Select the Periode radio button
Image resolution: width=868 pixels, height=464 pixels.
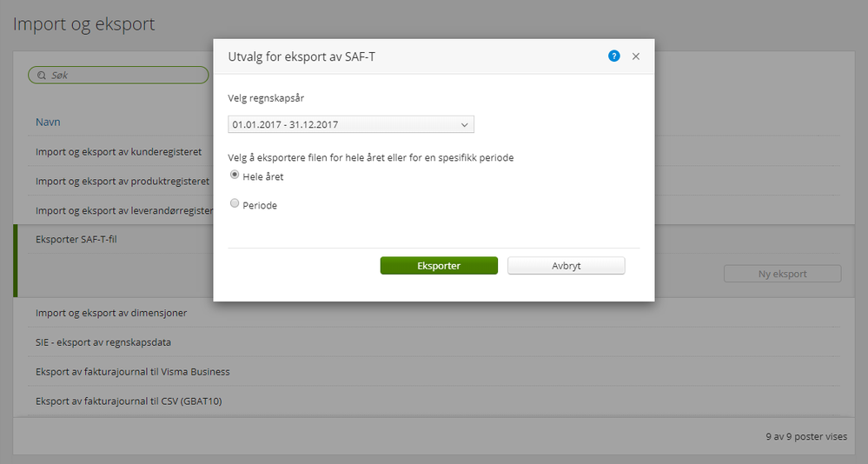coord(235,204)
